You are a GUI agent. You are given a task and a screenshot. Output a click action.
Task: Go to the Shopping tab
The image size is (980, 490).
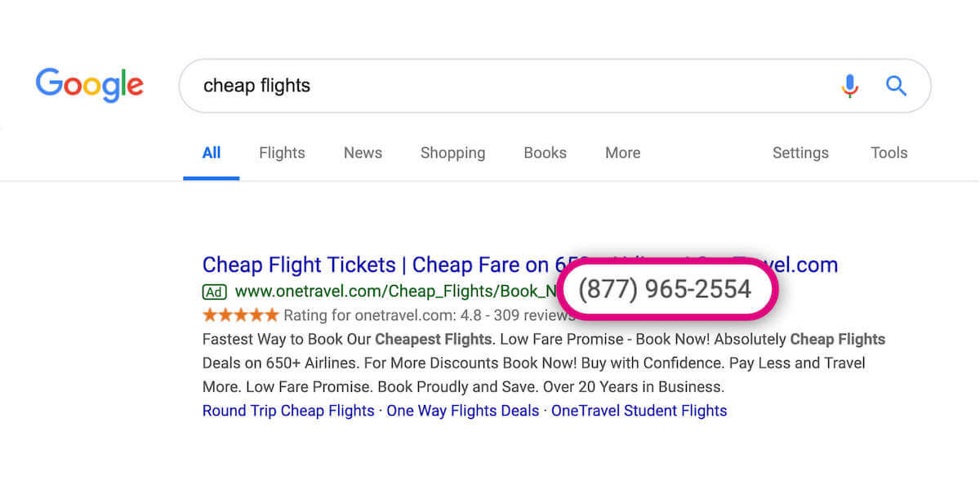click(452, 153)
